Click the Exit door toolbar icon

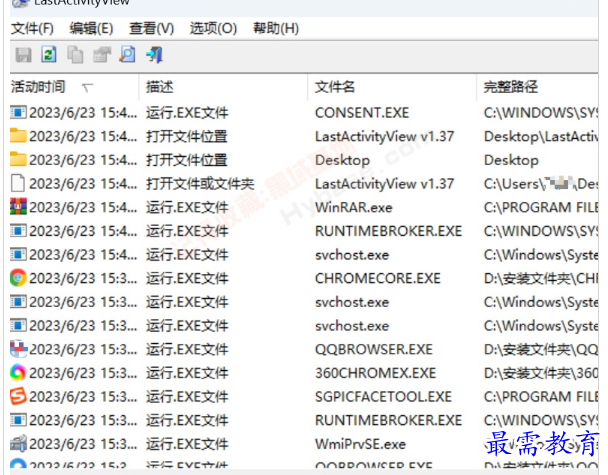(155, 55)
